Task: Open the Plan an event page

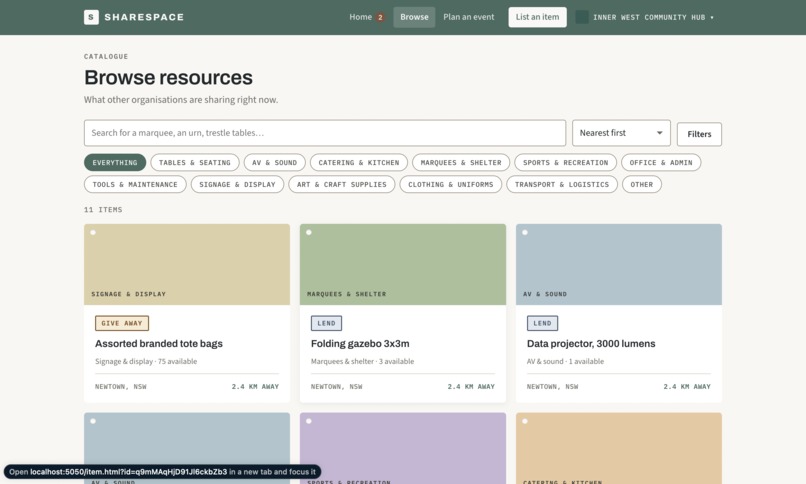Action: click(469, 17)
